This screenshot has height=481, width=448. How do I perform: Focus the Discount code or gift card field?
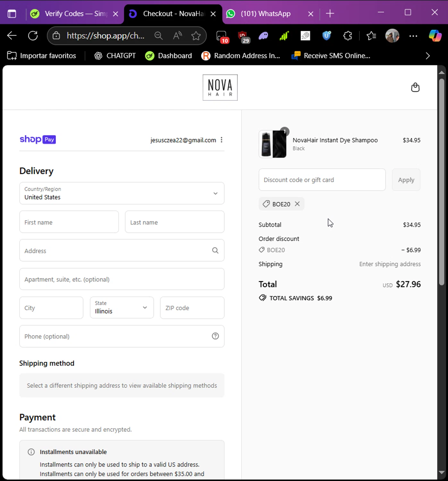pyautogui.click(x=322, y=180)
